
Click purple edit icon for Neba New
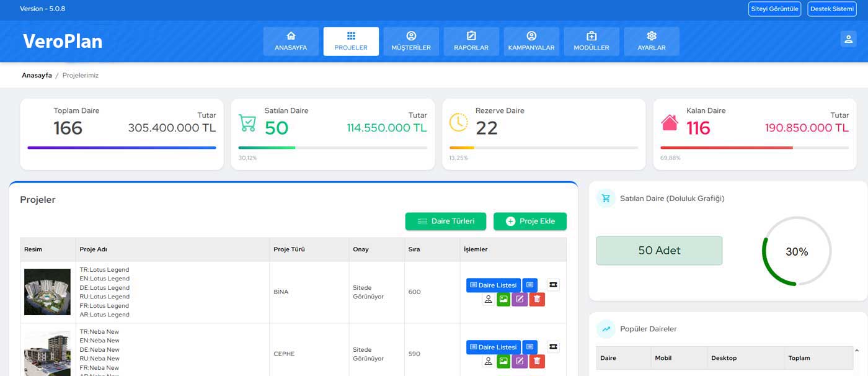click(520, 361)
